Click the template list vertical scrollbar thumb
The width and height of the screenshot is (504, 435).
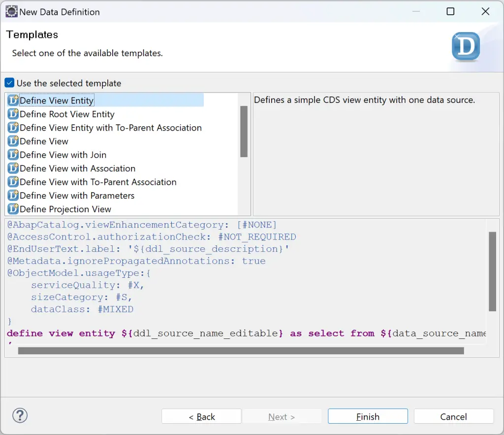(x=244, y=132)
